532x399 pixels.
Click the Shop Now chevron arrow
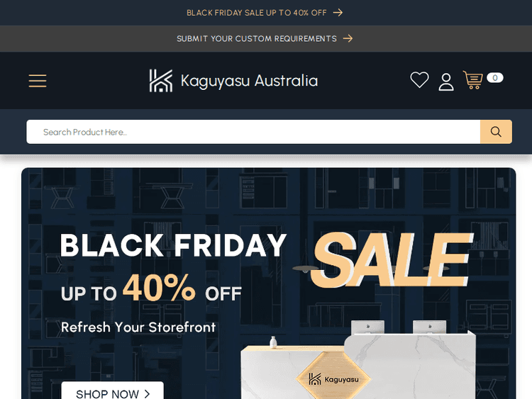tap(147, 393)
